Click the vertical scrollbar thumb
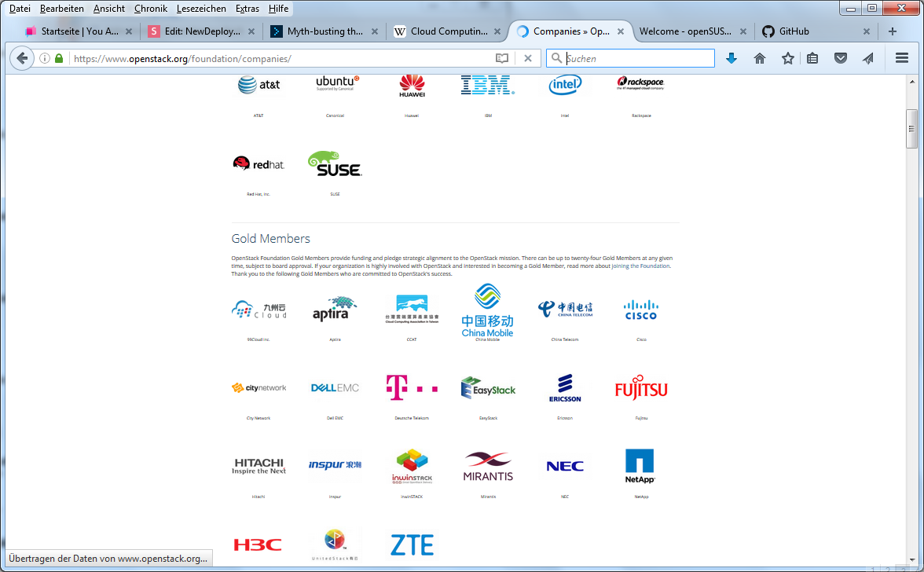The height and width of the screenshot is (572, 924). [911, 128]
